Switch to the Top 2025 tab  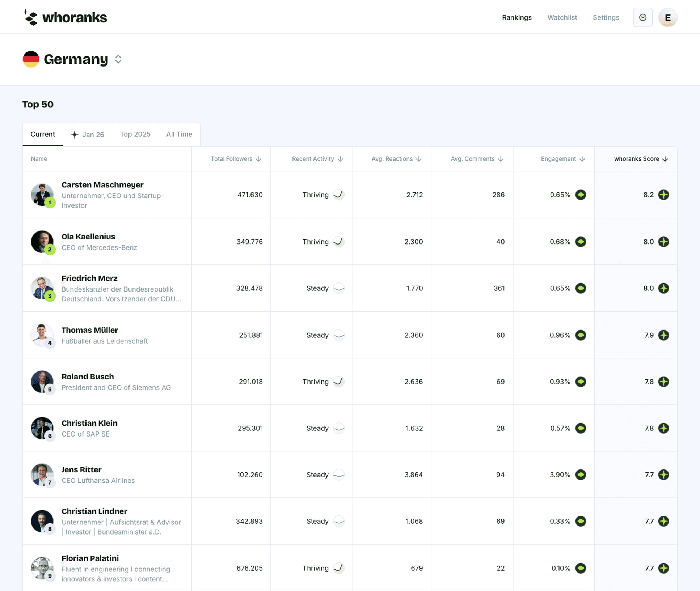click(135, 134)
